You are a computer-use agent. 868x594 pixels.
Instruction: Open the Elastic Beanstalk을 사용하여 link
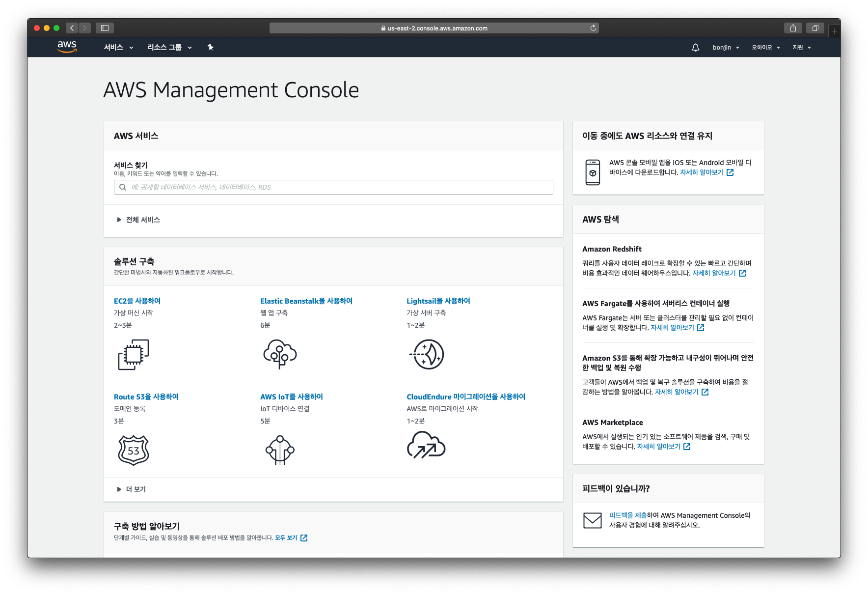point(306,301)
